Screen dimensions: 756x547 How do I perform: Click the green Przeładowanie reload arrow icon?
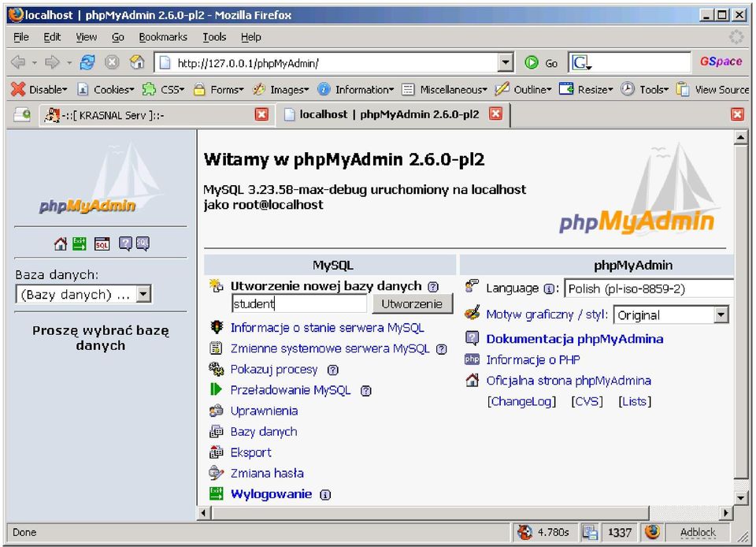(x=216, y=389)
